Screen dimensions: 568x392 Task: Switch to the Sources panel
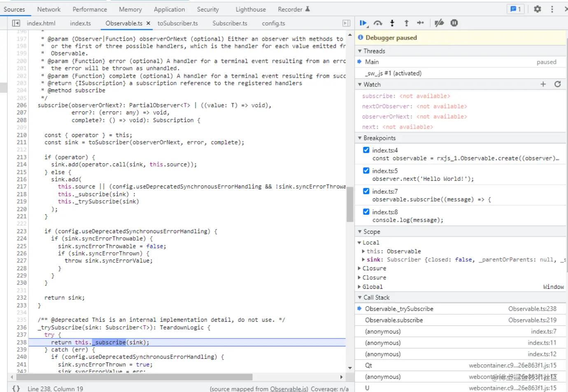14,9
